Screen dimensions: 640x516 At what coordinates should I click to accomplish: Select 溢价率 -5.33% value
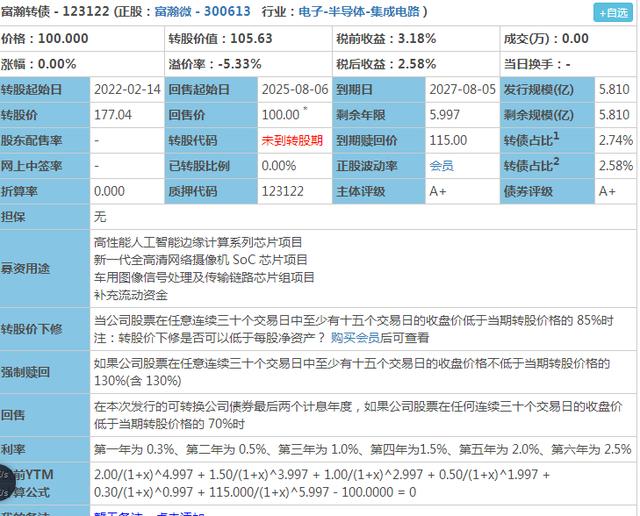tap(240, 64)
